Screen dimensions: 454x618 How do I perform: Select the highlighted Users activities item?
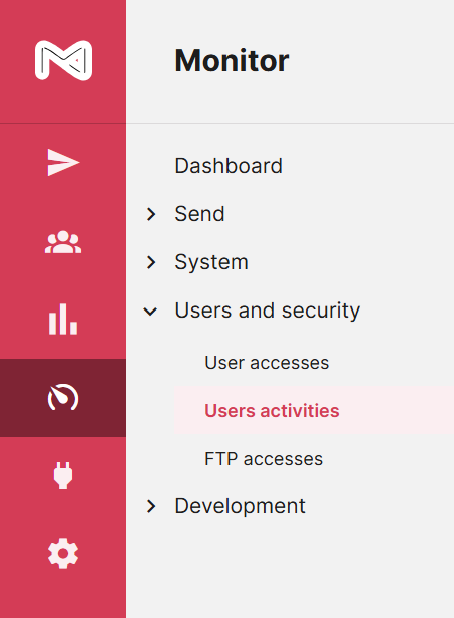[x=314, y=411]
